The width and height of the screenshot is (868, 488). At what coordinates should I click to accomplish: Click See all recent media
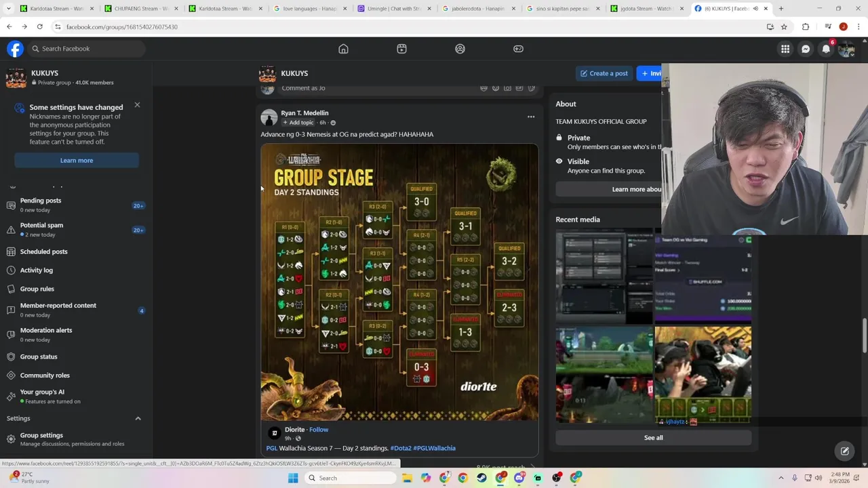coord(654,438)
